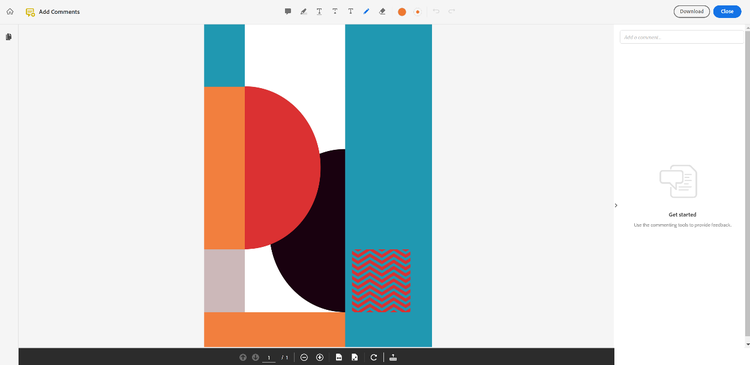Go to the Home icon
This screenshot has height=365, width=750.
point(10,11)
